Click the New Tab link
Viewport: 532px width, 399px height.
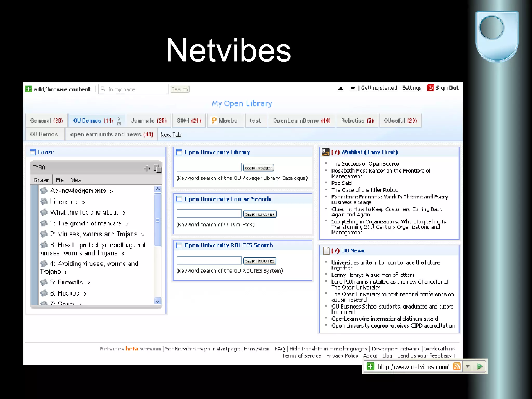coord(171,135)
